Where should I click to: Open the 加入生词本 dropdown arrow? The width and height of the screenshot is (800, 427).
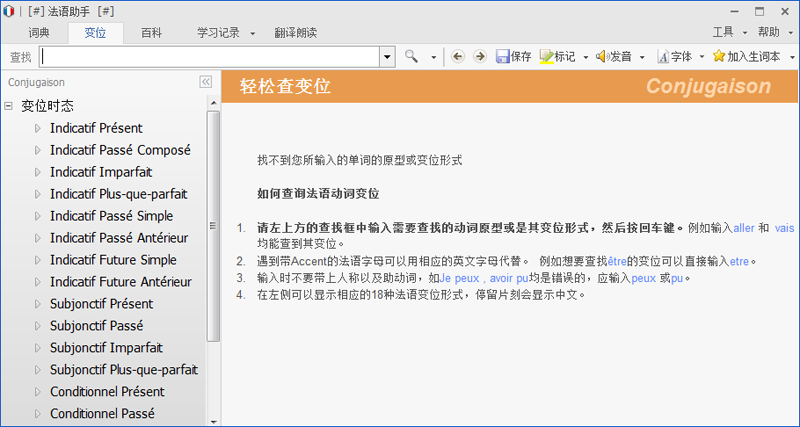[792, 57]
